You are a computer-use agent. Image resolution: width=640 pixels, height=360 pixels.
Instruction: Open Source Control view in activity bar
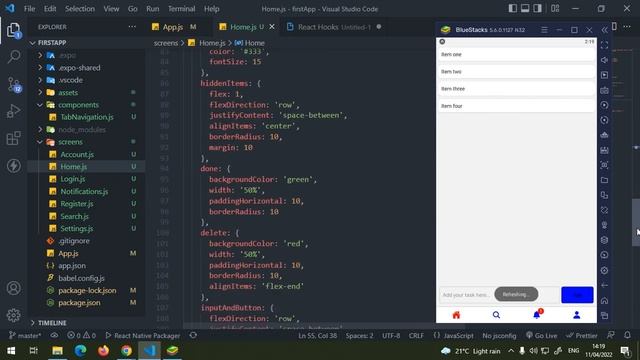(13, 84)
